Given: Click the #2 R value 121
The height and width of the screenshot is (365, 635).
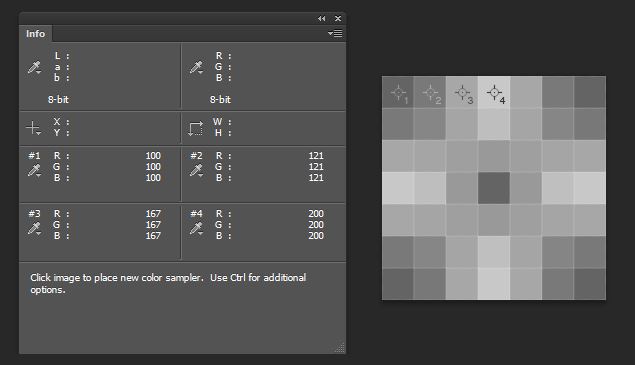Looking at the screenshot, I should pyautogui.click(x=316, y=156).
